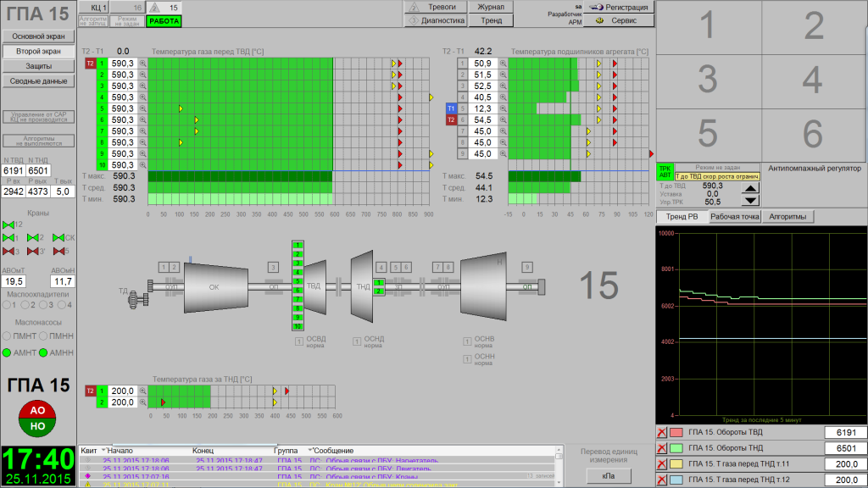This screenshot has width=868, height=488.
Task: Open Сервис with the gear icon
Action: (619, 20)
